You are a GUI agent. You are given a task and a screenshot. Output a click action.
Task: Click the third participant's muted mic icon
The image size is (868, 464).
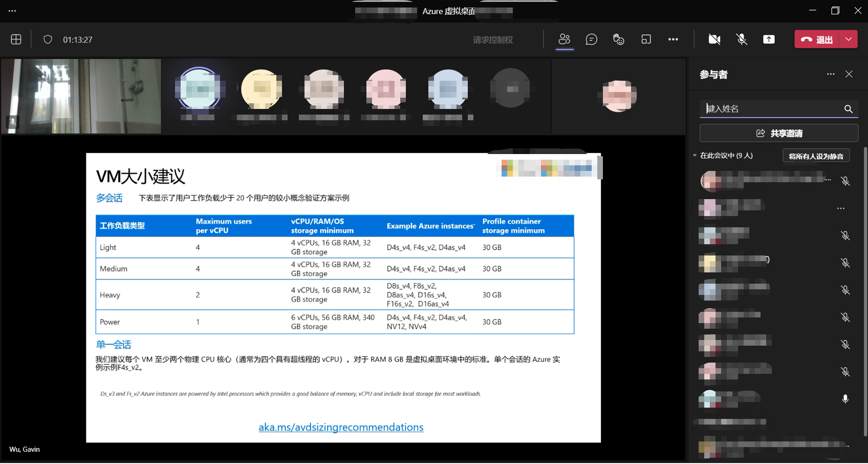(845, 236)
